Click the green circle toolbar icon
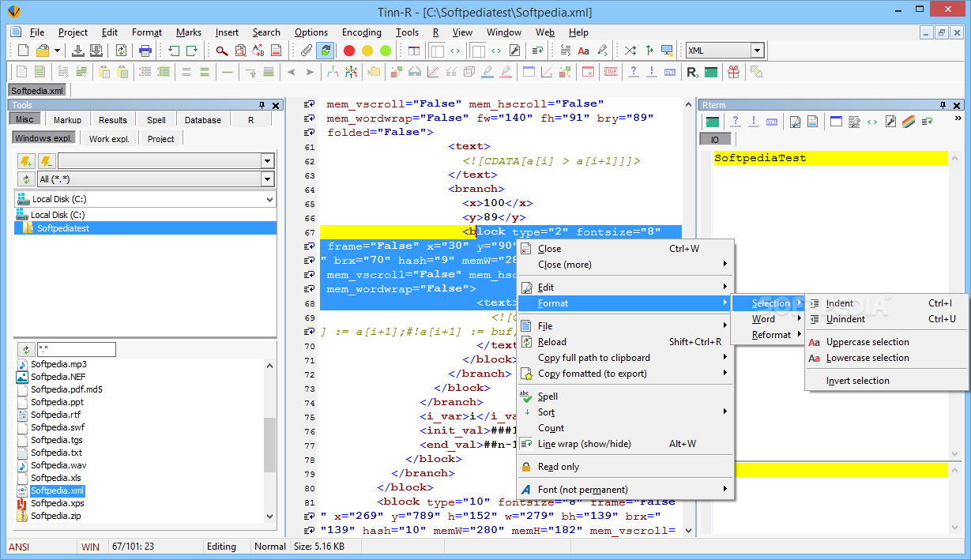 (x=386, y=51)
